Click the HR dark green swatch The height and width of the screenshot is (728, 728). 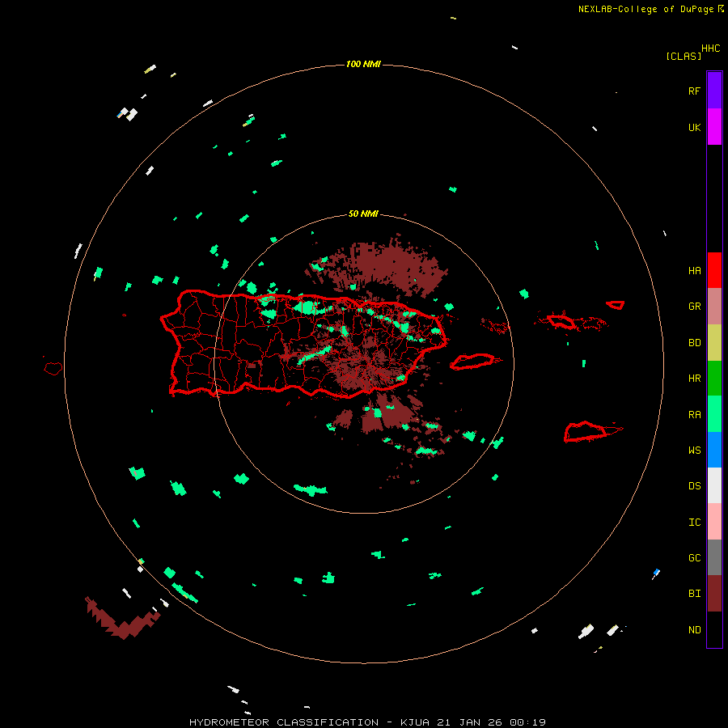click(x=714, y=379)
